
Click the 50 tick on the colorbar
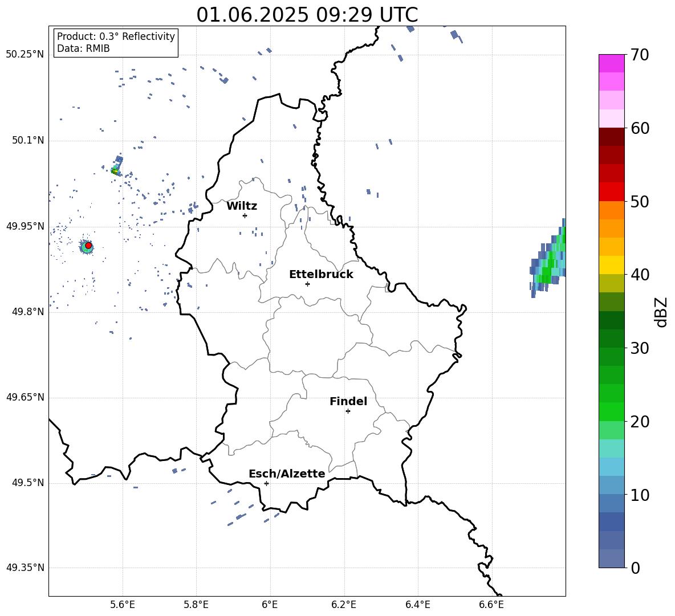click(640, 201)
